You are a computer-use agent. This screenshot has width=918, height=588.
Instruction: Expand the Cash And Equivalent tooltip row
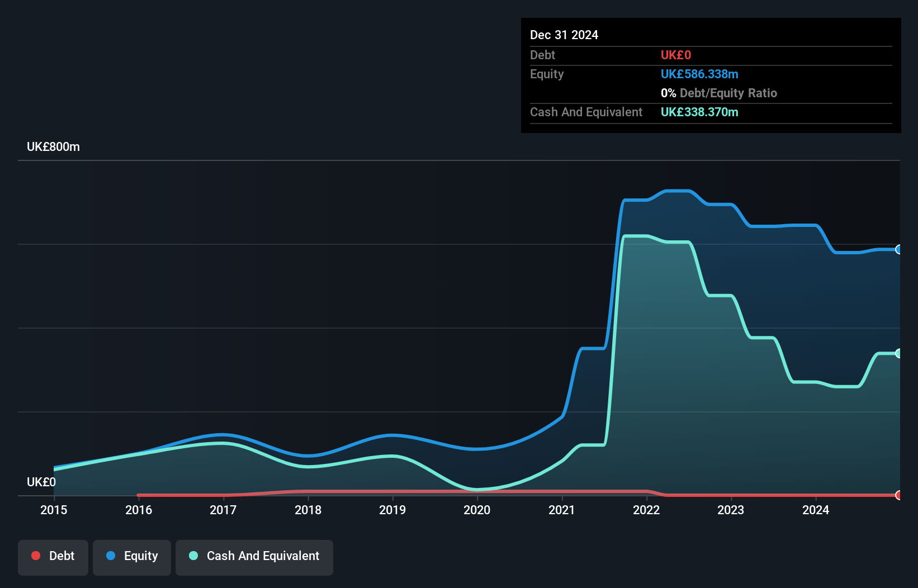tap(586, 112)
